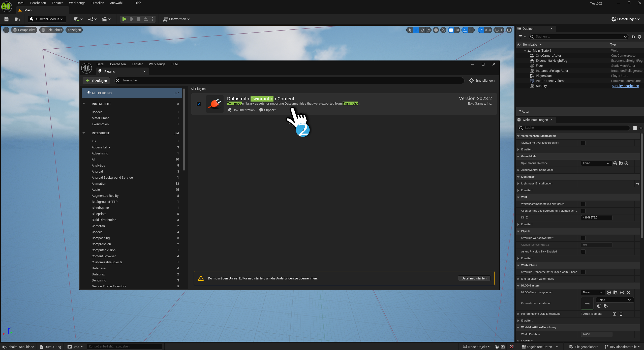Toggle scale snapping icon
The width and height of the screenshot is (644, 350).
point(481,30)
